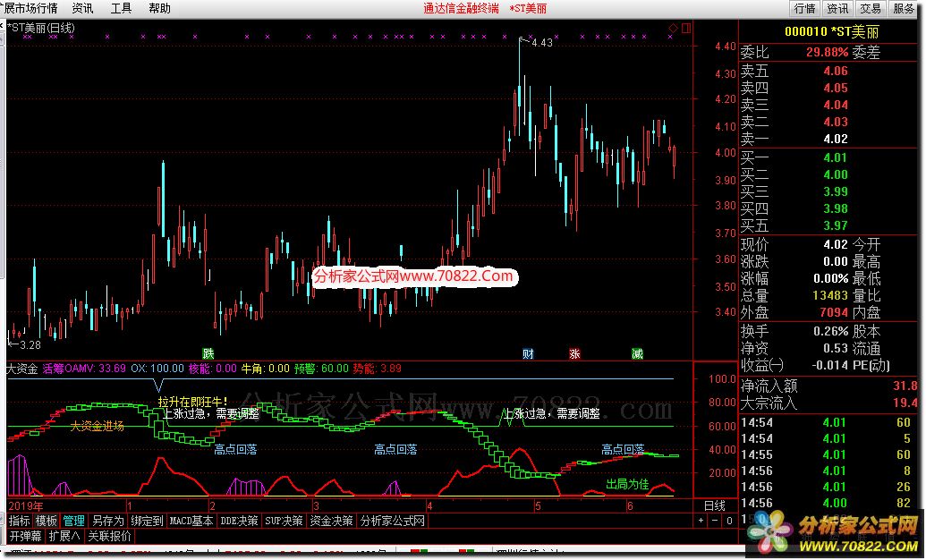The height and width of the screenshot is (560, 926).
Task: Open the 资讯 menu beside 工具
Action: tap(82, 8)
